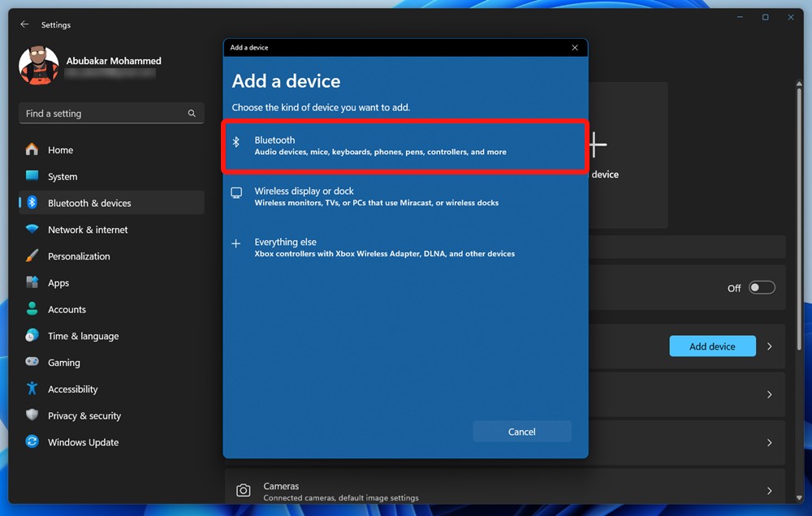Expand the settings row below the toggle
812x516 pixels.
point(769,394)
